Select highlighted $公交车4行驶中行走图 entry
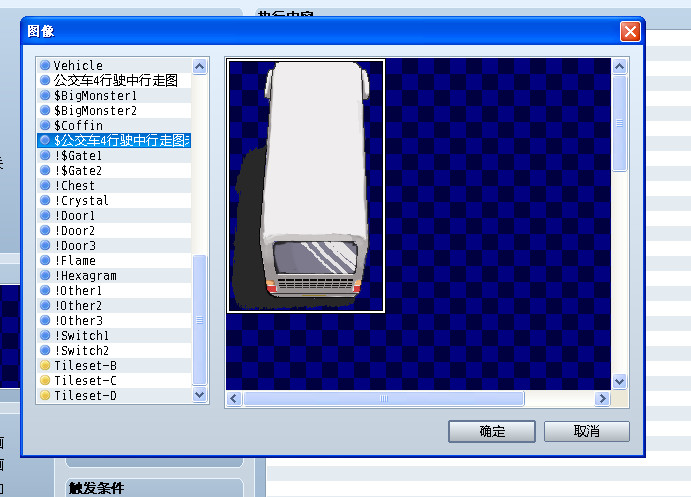 114,140
